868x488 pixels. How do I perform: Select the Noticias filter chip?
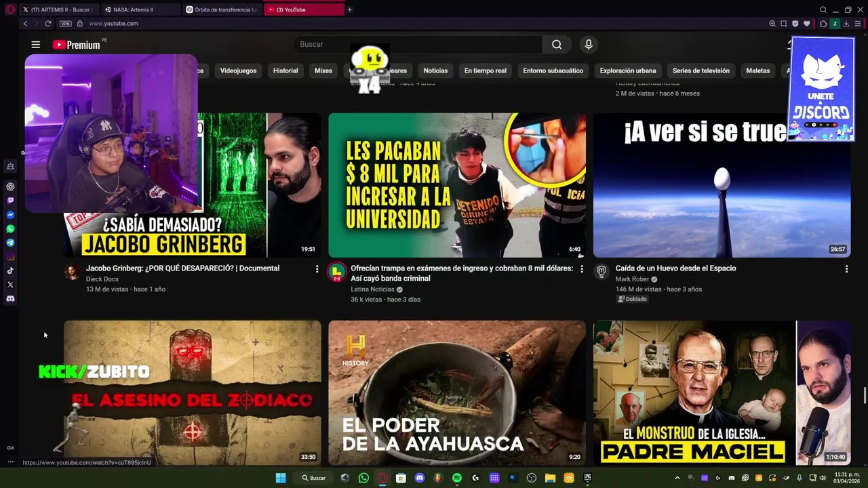(x=435, y=70)
